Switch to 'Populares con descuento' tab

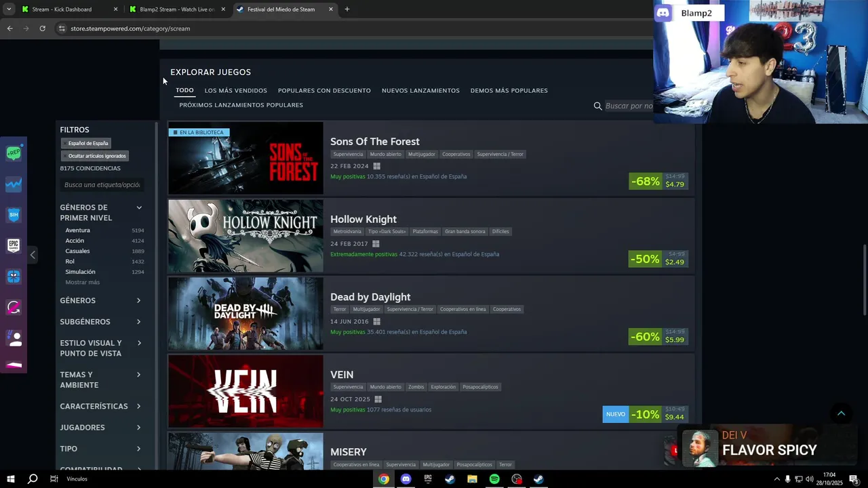click(x=324, y=91)
